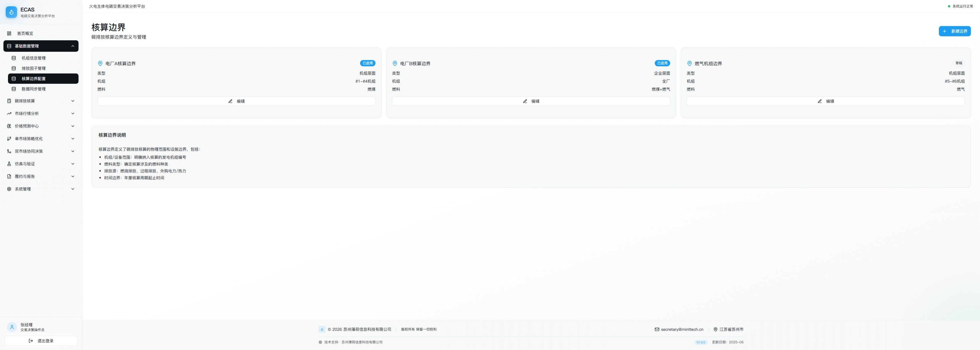Click the ECAS flame logo icon

12,12
